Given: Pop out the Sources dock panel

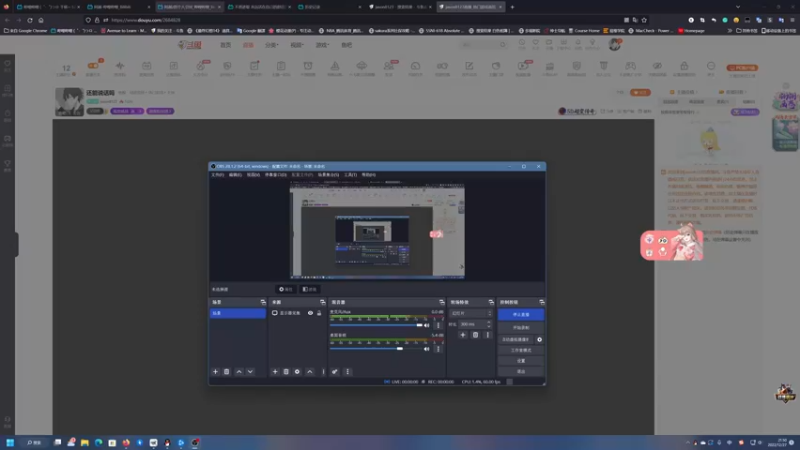Looking at the screenshot, I should click(322, 302).
